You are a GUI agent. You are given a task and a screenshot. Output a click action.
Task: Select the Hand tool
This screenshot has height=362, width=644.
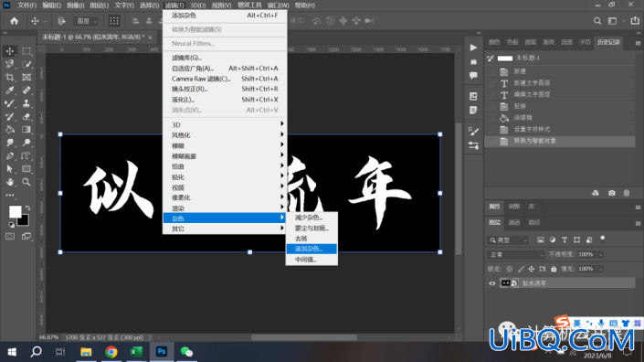pyautogui.click(x=10, y=182)
